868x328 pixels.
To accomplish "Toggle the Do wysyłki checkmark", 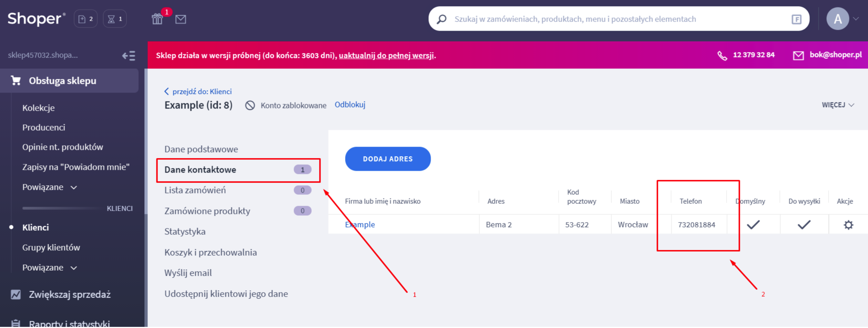I will tap(804, 225).
